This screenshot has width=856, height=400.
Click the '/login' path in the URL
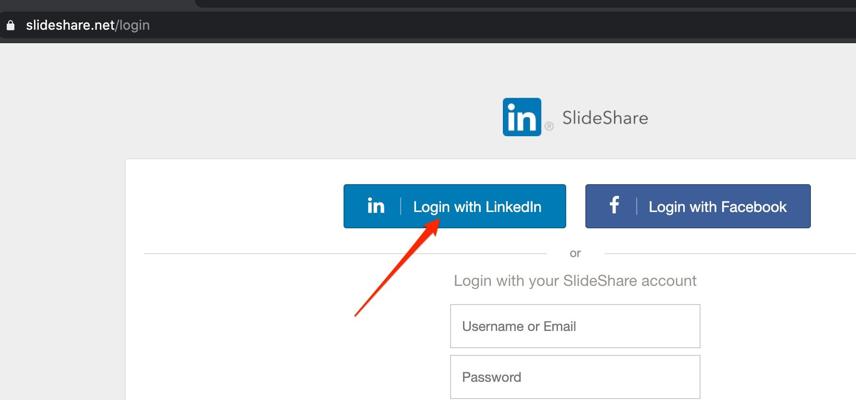click(133, 25)
